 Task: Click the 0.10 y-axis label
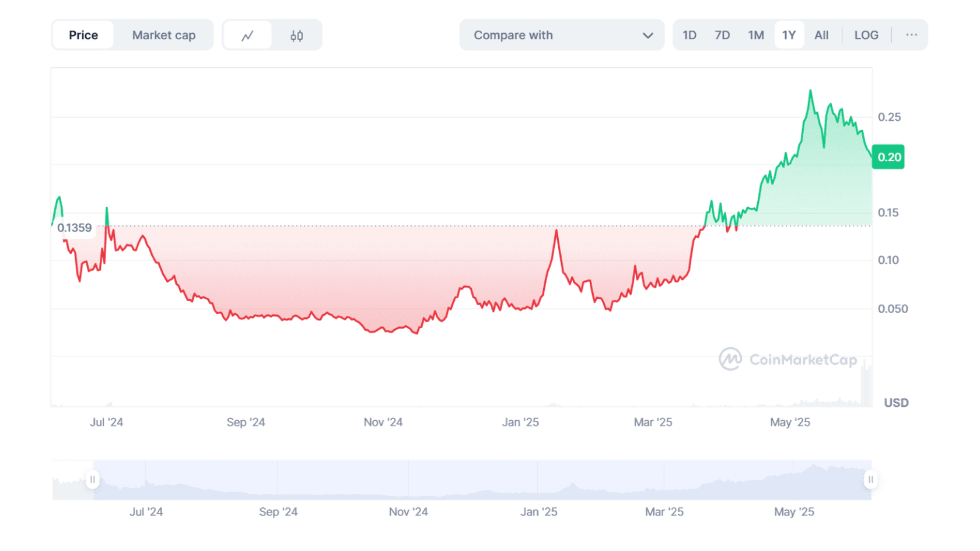point(888,260)
